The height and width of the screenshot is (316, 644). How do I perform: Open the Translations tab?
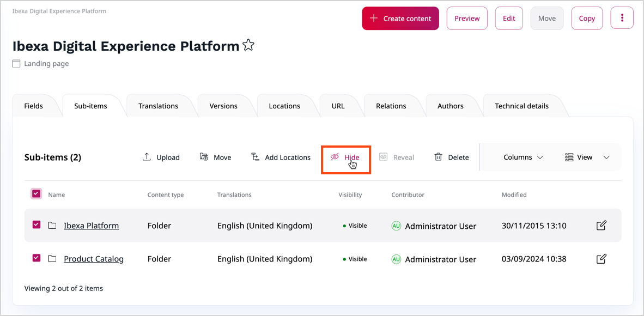pos(158,106)
